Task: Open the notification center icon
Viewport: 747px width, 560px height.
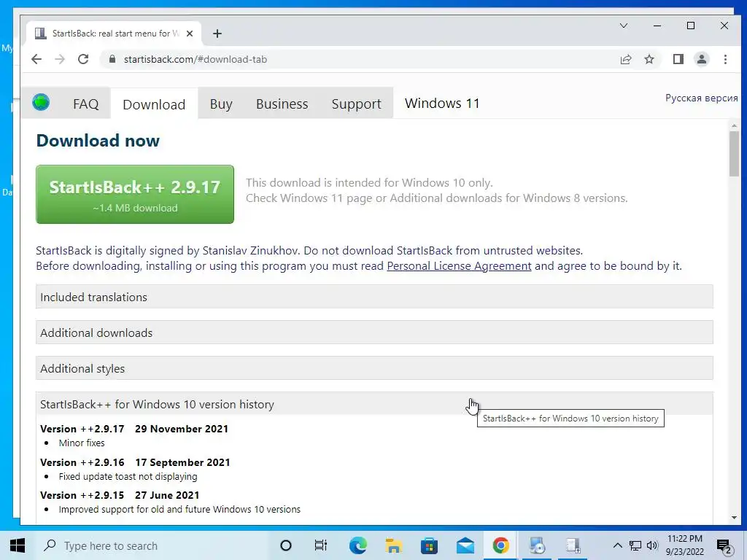Action: [x=725, y=546]
